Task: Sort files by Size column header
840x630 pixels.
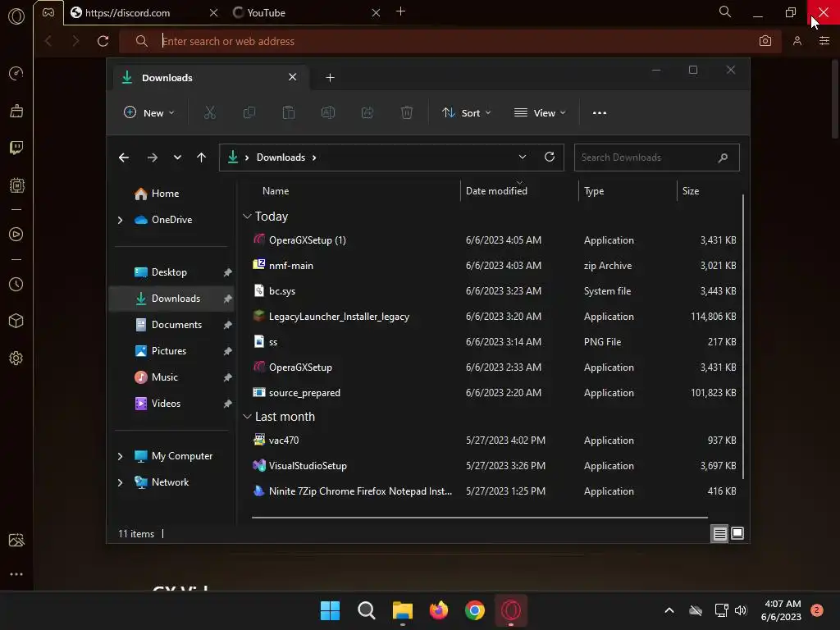Action: pos(691,190)
